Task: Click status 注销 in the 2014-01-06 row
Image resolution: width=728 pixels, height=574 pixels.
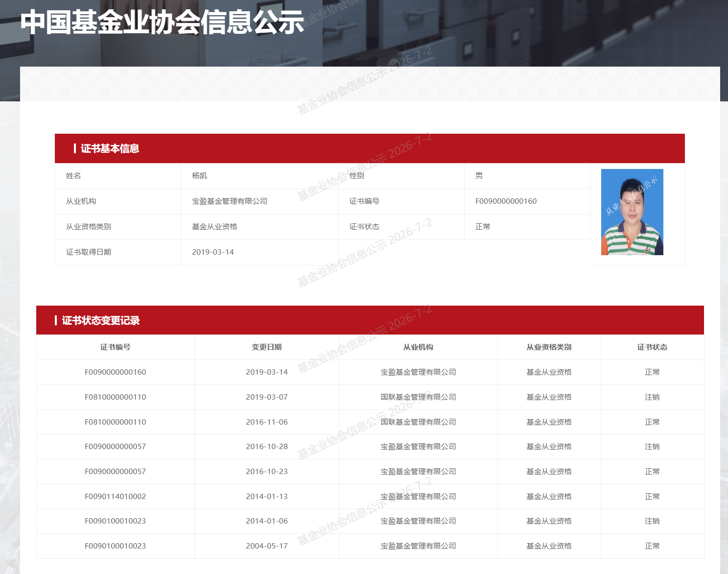Action: pos(652,521)
